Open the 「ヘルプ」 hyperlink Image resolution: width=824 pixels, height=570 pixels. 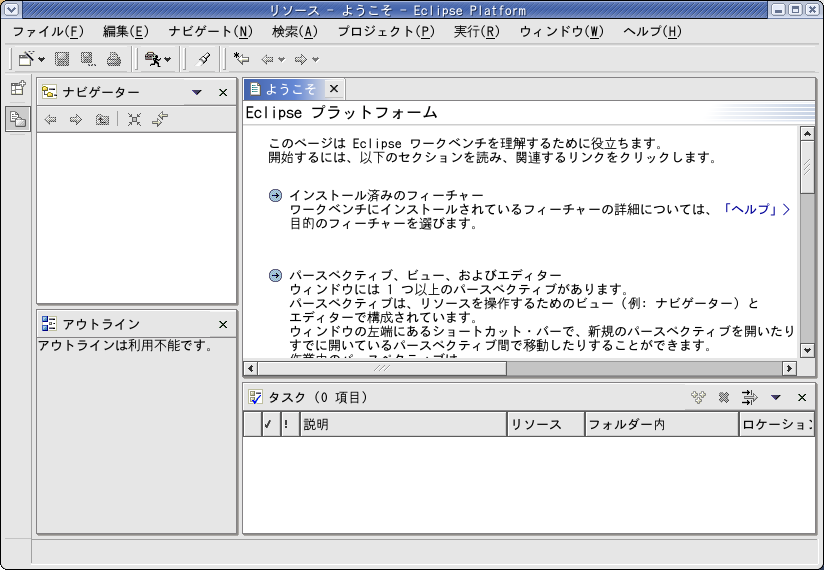pos(755,209)
